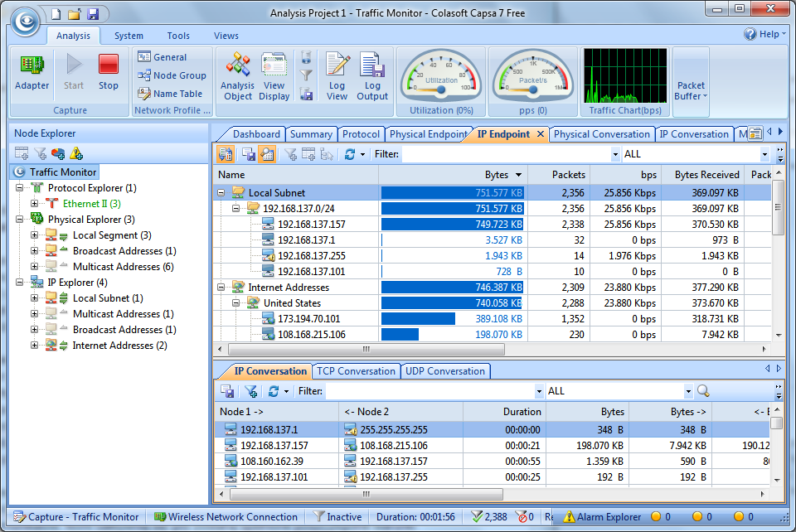Click the refresh icon in IP Endpoint toolbar
Viewport: 796px width, 532px height.
(x=350, y=154)
